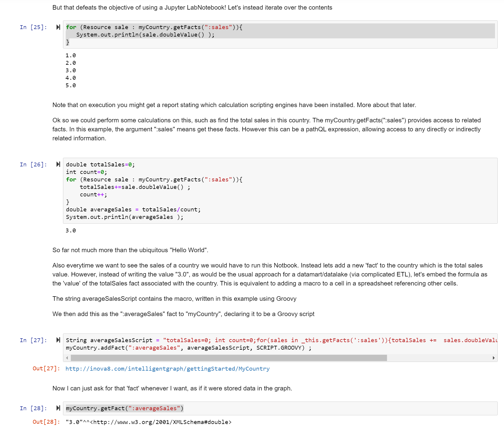Run cell In [27] with its run icon
Image resolution: width=504 pixels, height=433 pixels.
pyautogui.click(x=58, y=340)
